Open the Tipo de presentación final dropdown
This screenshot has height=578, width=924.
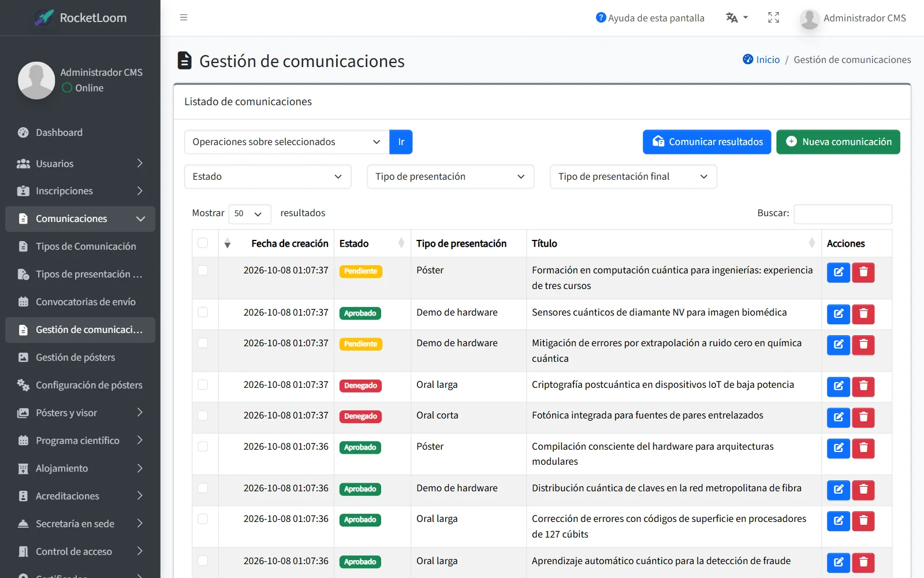pyautogui.click(x=634, y=176)
